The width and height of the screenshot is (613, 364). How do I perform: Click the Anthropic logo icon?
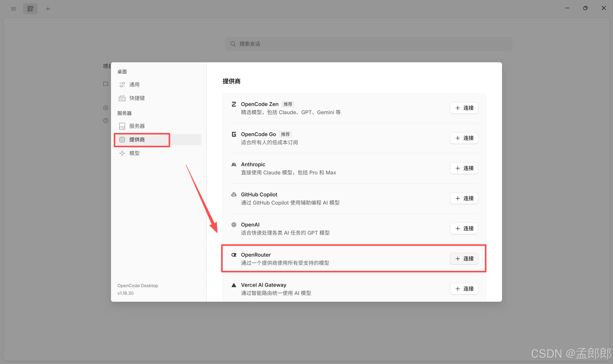click(x=234, y=164)
